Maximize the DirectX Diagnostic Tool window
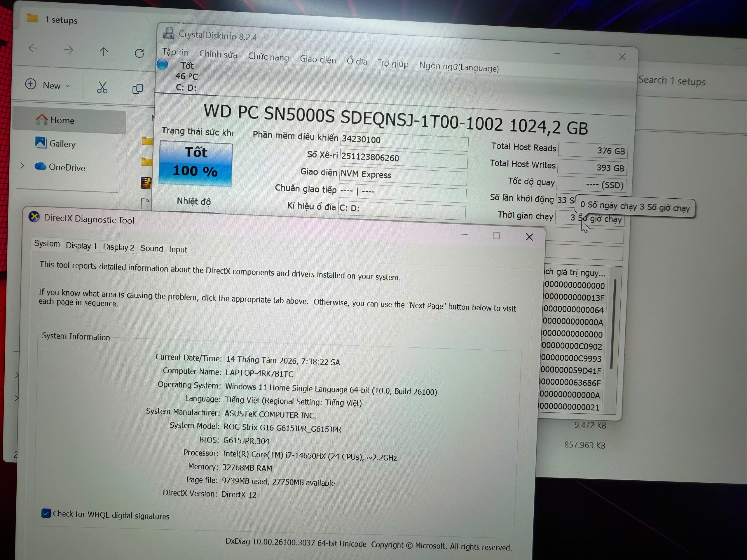747x560 pixels. [x=496, y=236]
